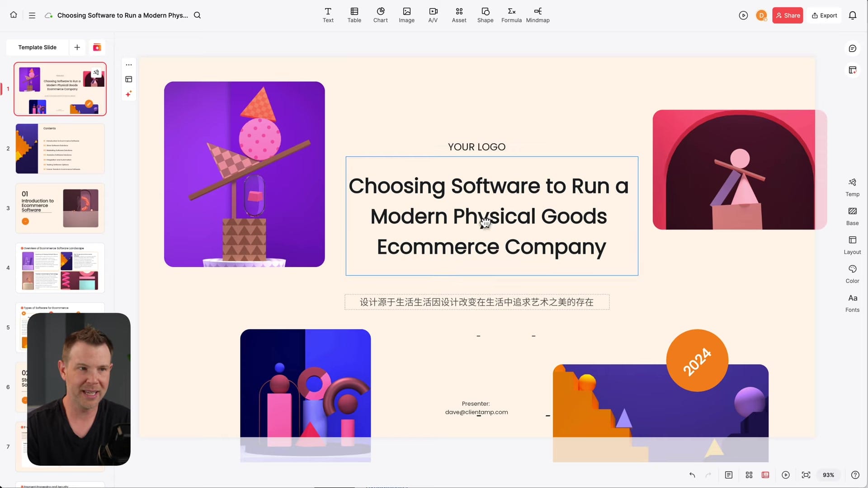Click the AI sparkle icon beside canvas
This screenshot has height=488, width=868.
[x=129, y=94]
